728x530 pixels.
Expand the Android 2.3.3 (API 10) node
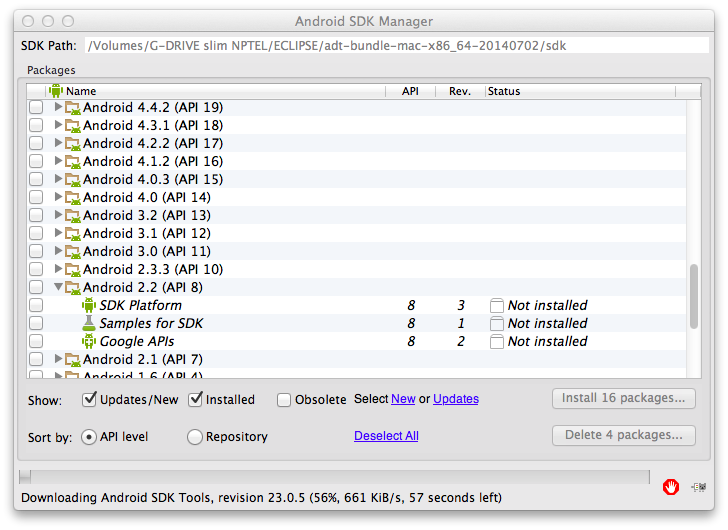coord(58,269)
